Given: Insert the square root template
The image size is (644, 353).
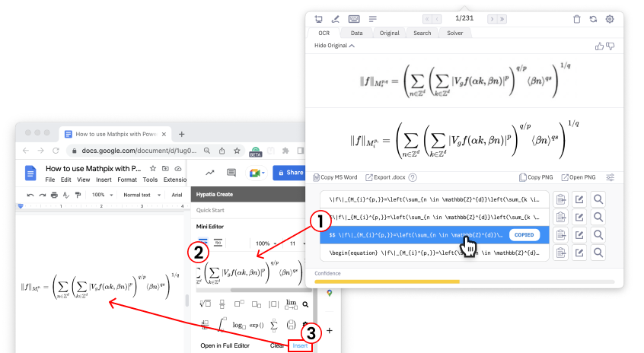Looking at the screenshot, I should click(205, 304).
